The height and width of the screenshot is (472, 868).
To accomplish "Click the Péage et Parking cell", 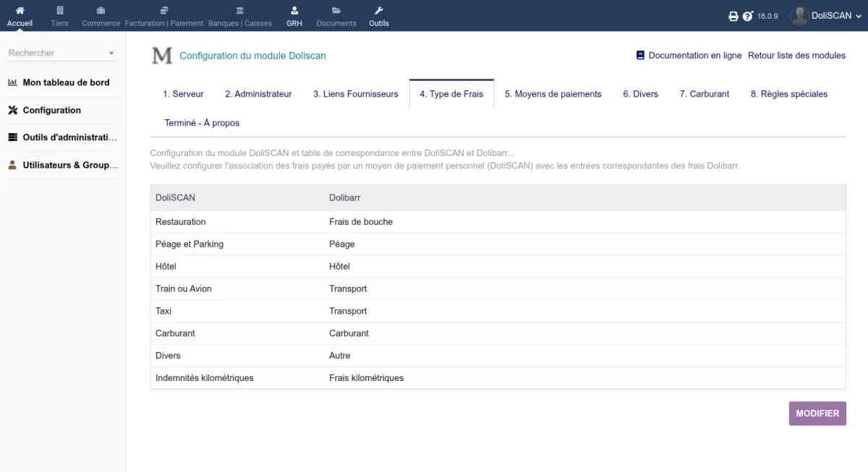I will pos(190,244).
